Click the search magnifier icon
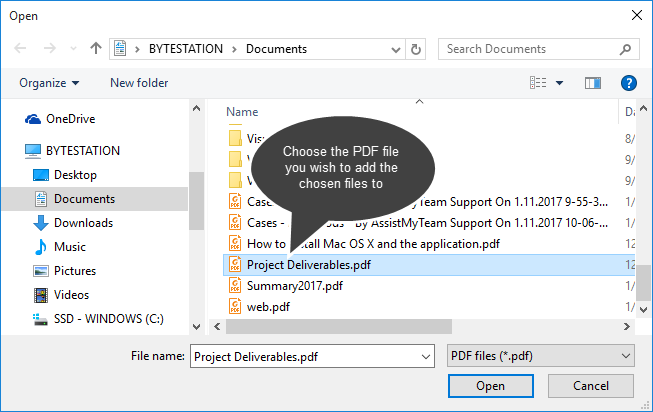Viewport: 653px width, 412px height. tap(626, 48)
